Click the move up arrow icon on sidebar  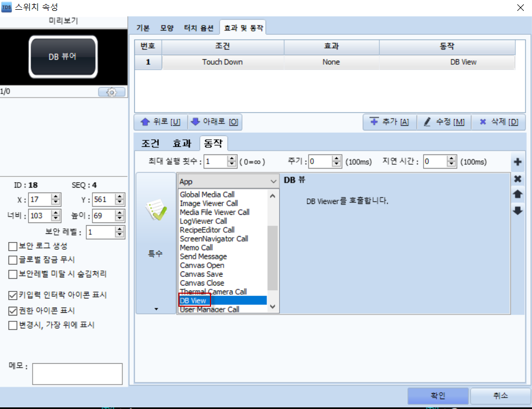(517, 194)
